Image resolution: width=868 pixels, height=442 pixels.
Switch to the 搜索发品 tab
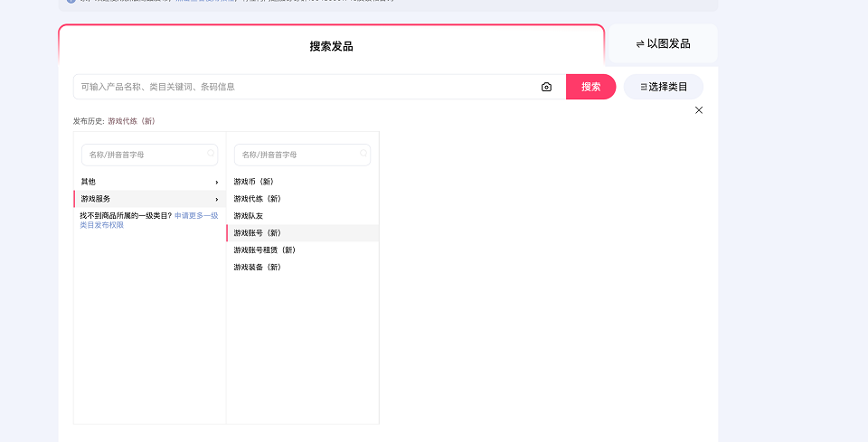click(331, 46)
